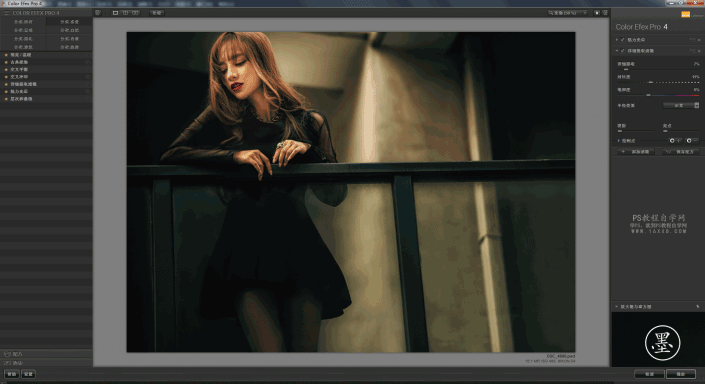Select the top-right filter category tab
The height and width of the screenshot is (384, 705).
coord(69,22)
